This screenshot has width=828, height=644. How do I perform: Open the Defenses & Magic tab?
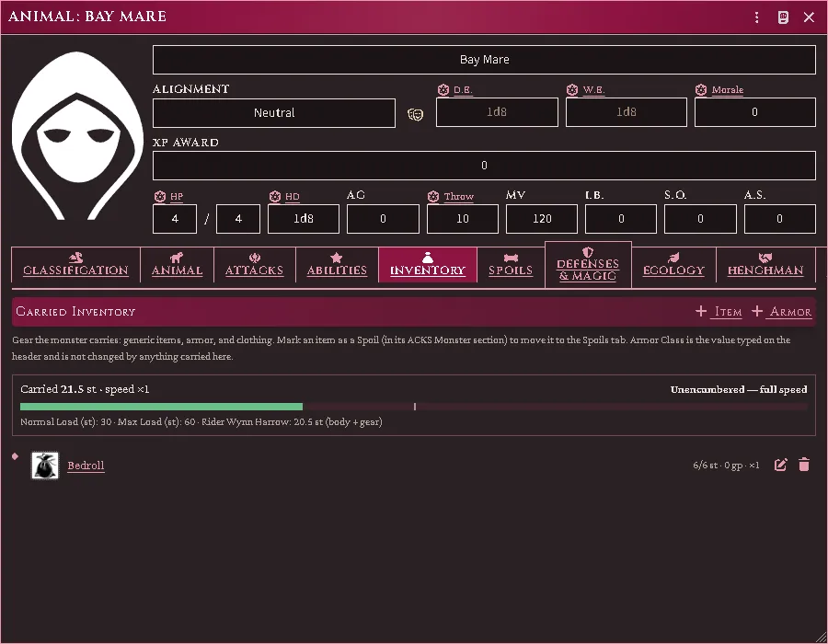pyautogui.click(x=588, y=264)
